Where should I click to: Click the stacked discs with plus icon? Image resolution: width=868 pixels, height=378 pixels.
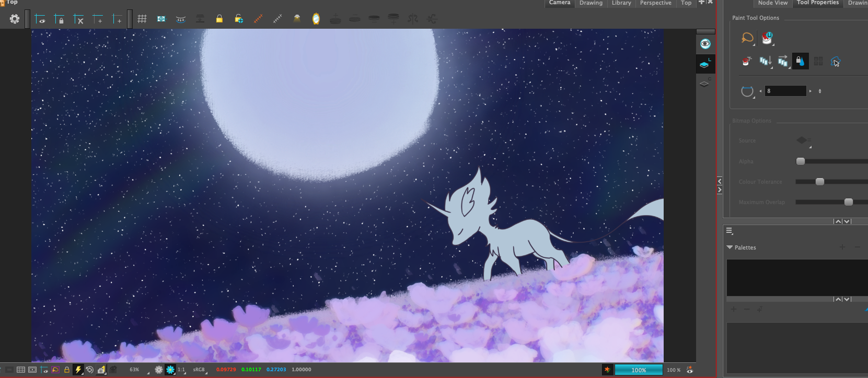point(394,19)
